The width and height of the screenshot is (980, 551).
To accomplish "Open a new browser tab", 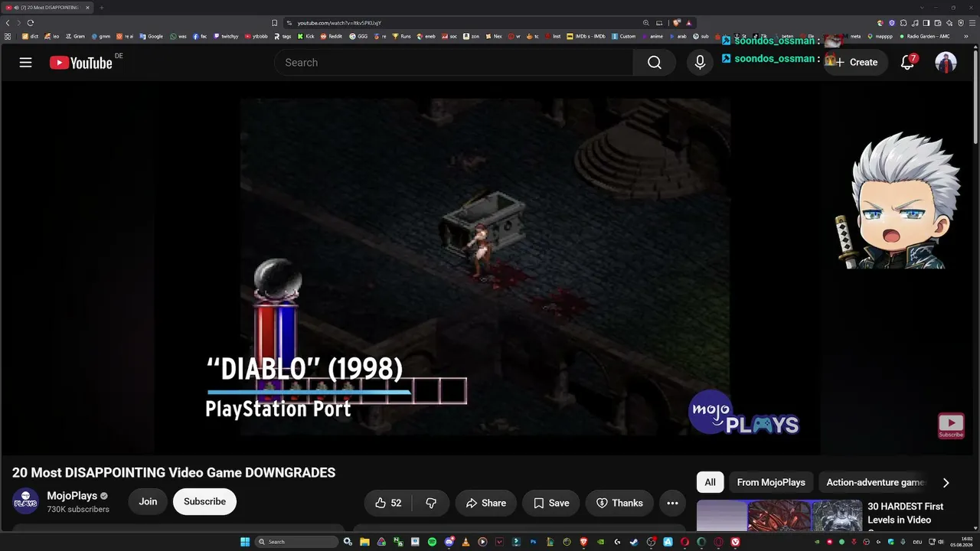I will click(101, 8).
